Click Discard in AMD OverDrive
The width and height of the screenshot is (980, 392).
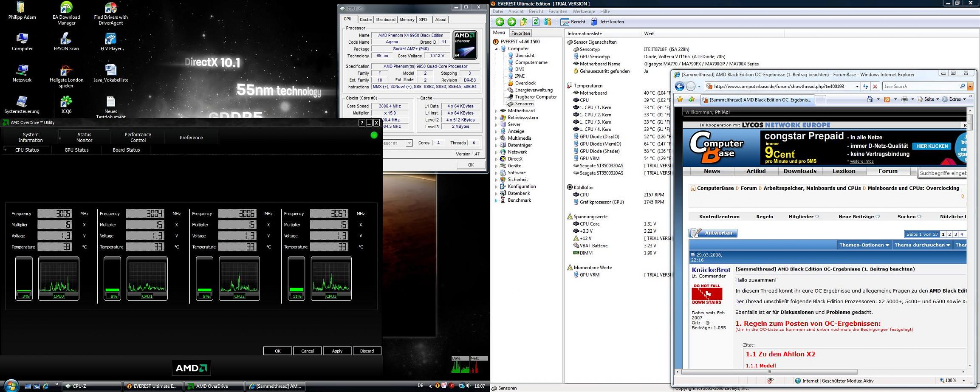tap(367, 351)
